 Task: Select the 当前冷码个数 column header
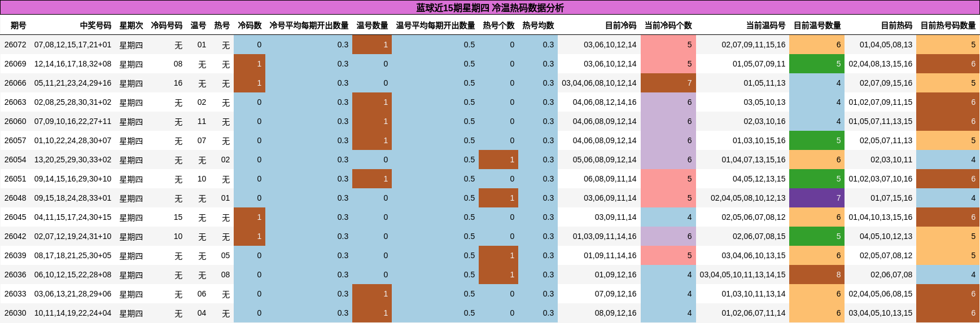tap(668, 25)
